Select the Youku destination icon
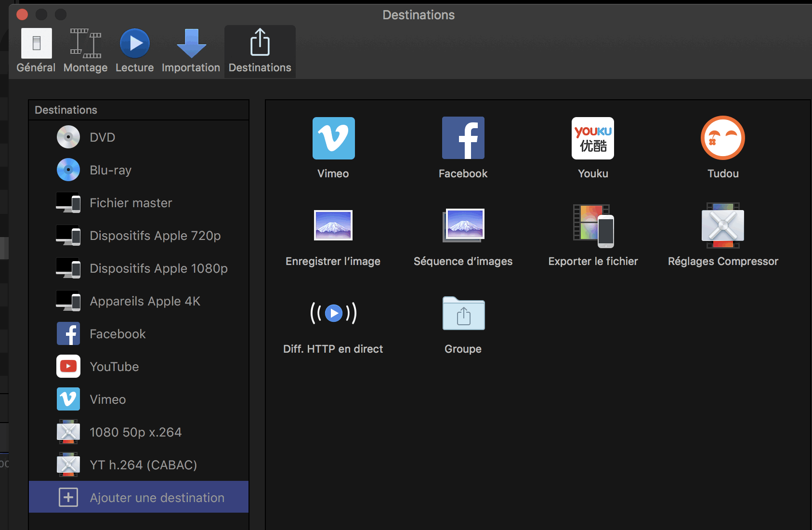 (592, 138)
